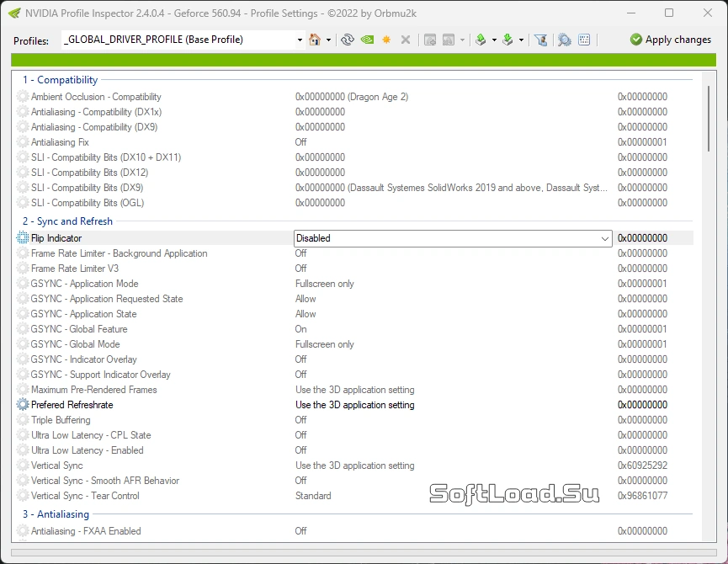Open the arrow next to the home icon
Image resolution: width=728 pixels, height=564 pixels.
328,40
